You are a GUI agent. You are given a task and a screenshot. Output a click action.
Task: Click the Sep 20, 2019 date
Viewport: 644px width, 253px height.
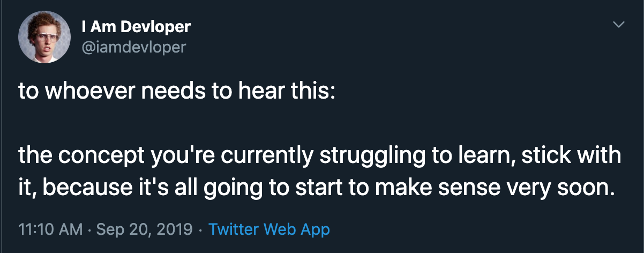[x=145, y=229]
